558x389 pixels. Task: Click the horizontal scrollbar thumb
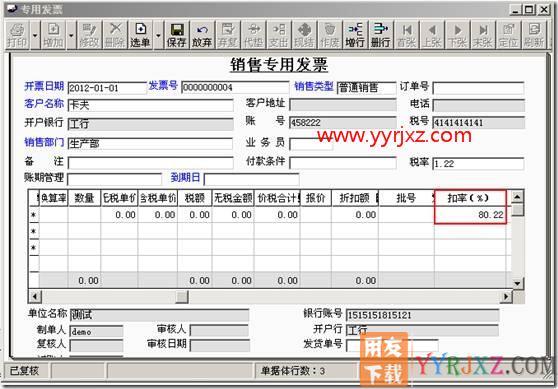[182, 296]
